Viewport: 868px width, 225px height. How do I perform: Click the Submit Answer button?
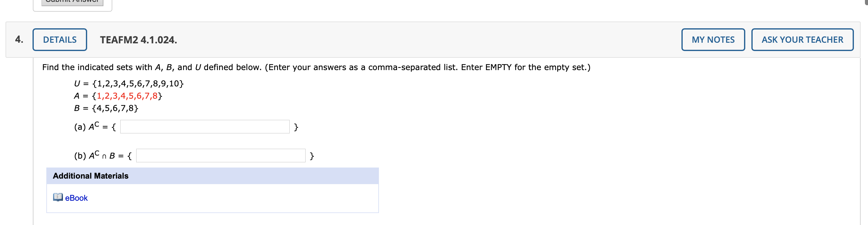[72, 3]
